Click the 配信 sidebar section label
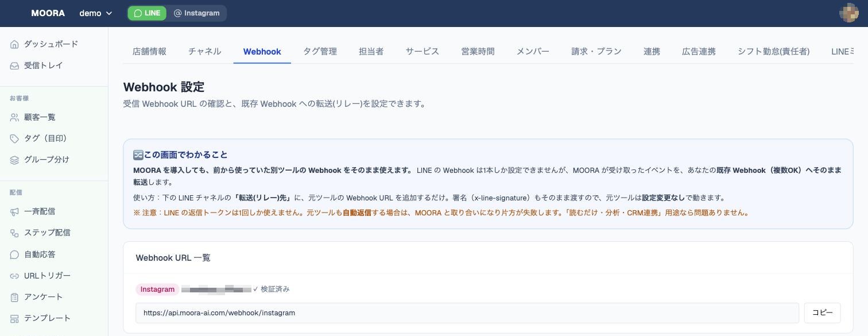Screen dimensions: 868x336 16,193
